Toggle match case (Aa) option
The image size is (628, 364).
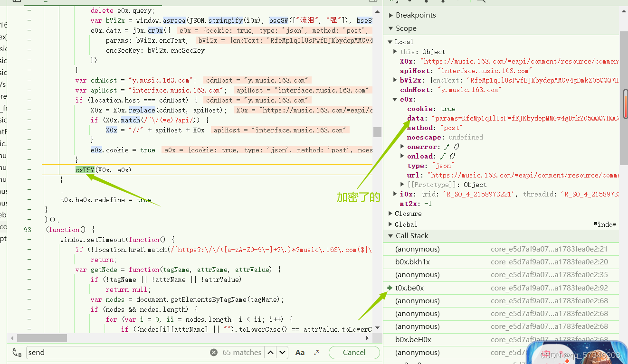300,353
